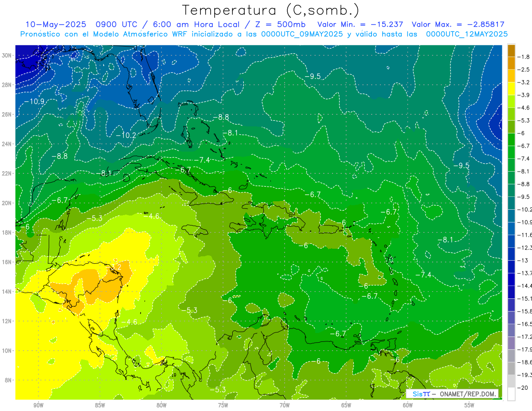The height and width of the screenshot is (411, 532).
Task: Click the "22N" latitude axis label
Action: click(8, 173)
